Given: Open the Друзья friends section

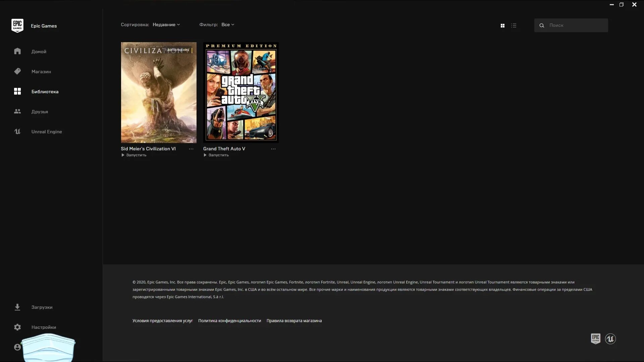Looking at the screenshot, I should (x=40, y=112).
